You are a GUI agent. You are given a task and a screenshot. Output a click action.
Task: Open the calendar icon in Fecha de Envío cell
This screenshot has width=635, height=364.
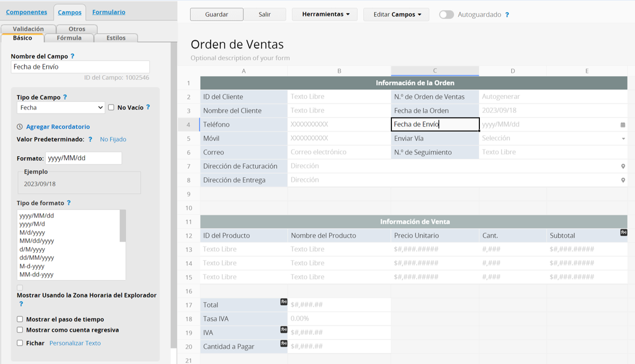pos(623,124)
